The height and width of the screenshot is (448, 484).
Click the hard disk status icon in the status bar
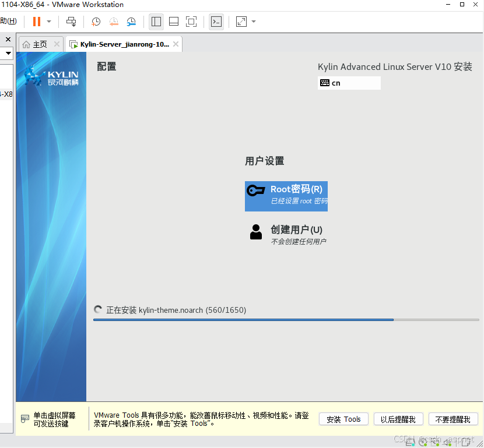(411, 443)
